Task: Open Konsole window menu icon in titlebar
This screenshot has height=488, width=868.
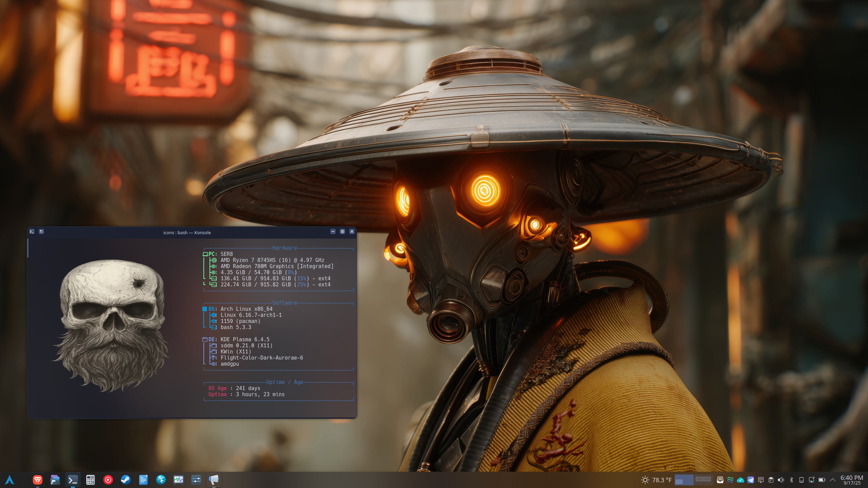Action: tap(32, 231)
